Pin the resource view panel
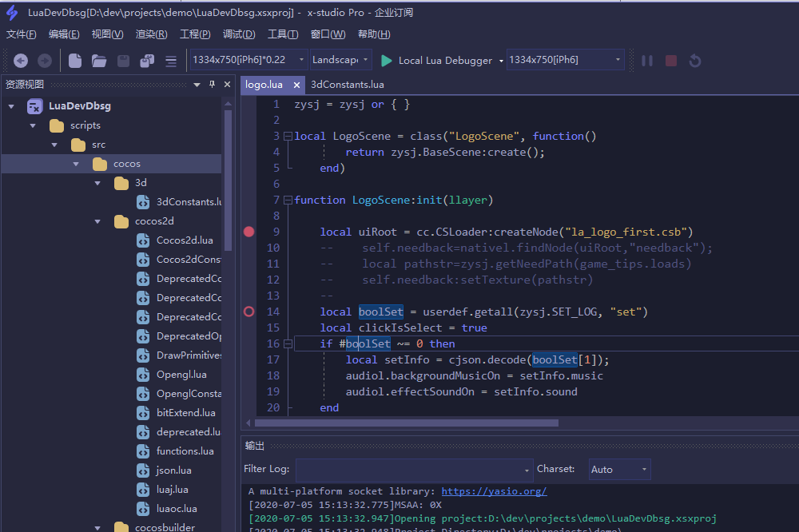This screenshot has width=799, height=532. point(212,84)
